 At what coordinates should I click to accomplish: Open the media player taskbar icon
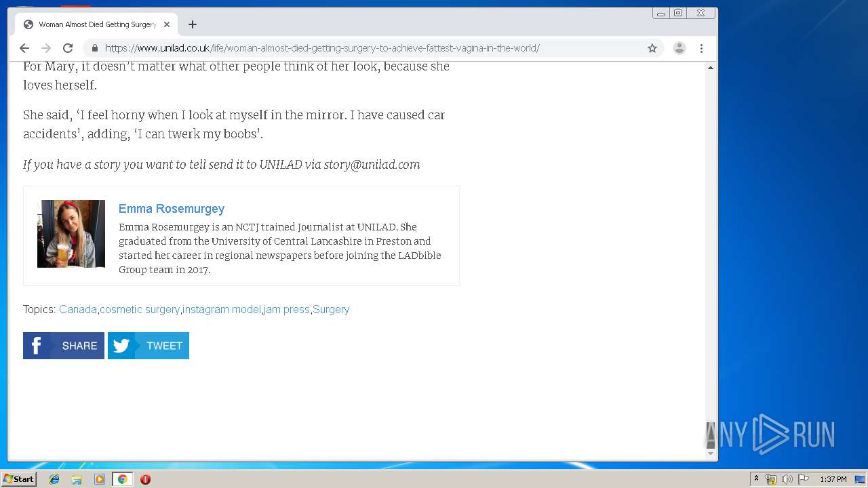pos(100,479)
